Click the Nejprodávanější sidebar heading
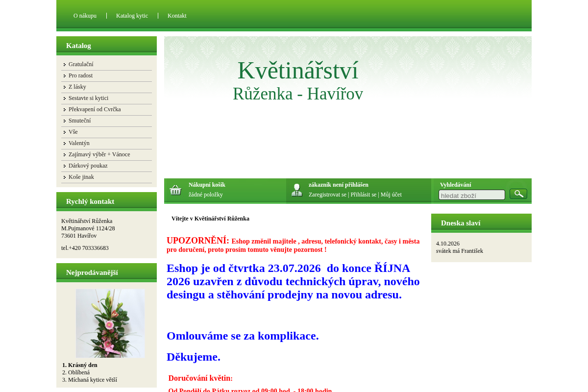The image size is (588, 392). pyautogui.click(x=92, y=272)
